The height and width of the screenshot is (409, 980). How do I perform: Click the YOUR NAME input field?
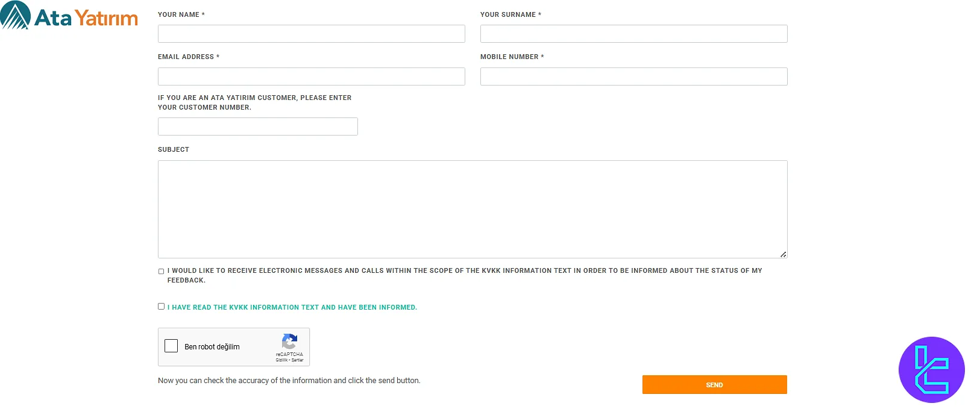tap(311, 34)
